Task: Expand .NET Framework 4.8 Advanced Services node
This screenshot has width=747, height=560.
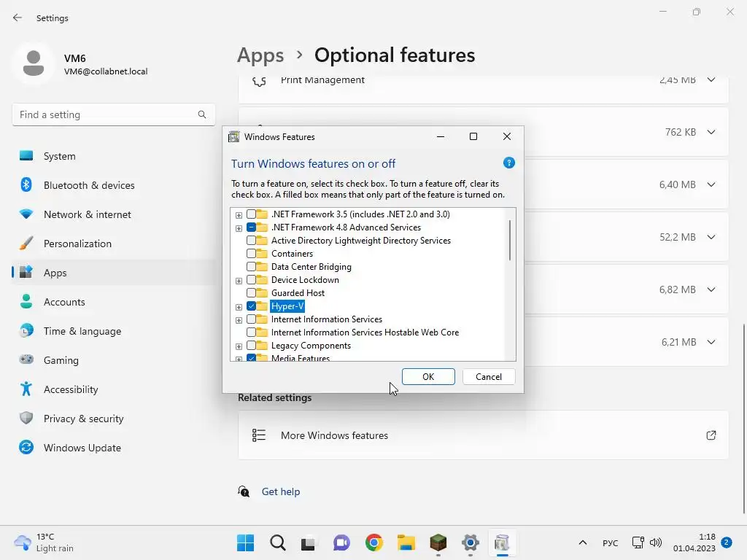Action: click(239, 228)
